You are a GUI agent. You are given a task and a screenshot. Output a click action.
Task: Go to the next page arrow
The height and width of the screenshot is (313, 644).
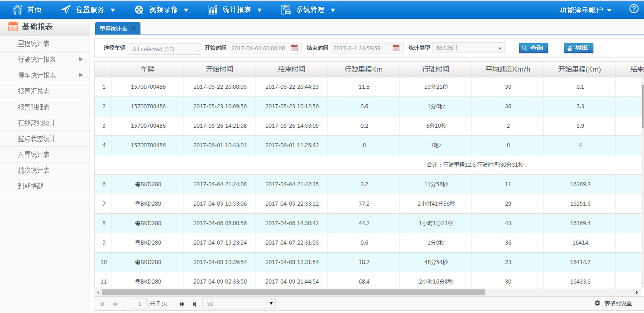pyautogui.click(x=182, y=304)
